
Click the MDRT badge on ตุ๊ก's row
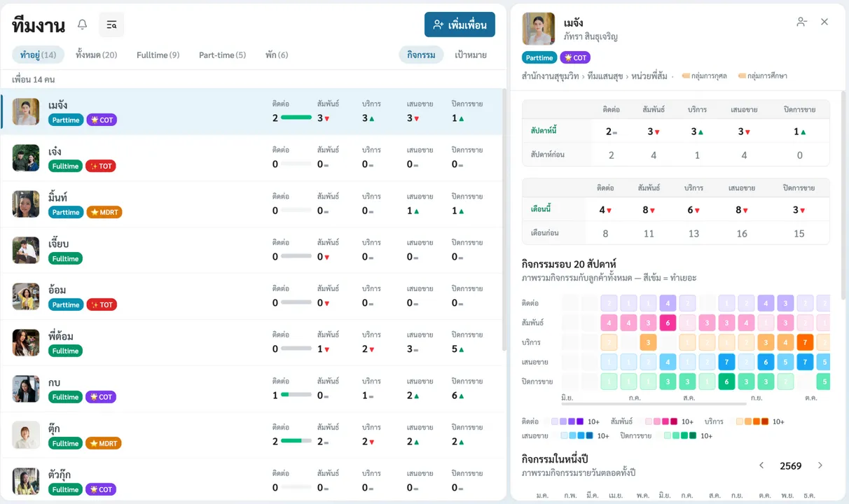click(104, 444)
